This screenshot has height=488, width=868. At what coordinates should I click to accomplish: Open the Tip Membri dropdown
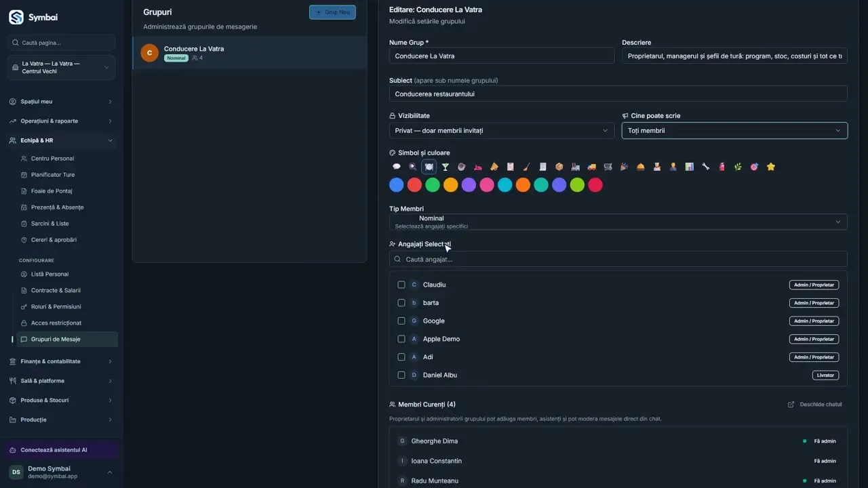(618, 222)
